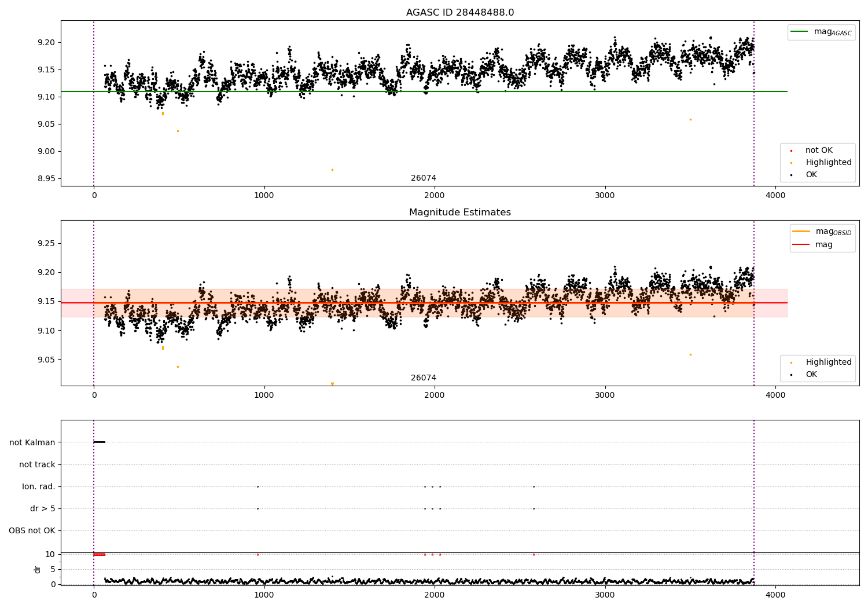The height and width of the screenshot is (608, 868).
Task: Click the 2000 x-tick under Magnitude Estimates plot
Action: click(435, 395)
